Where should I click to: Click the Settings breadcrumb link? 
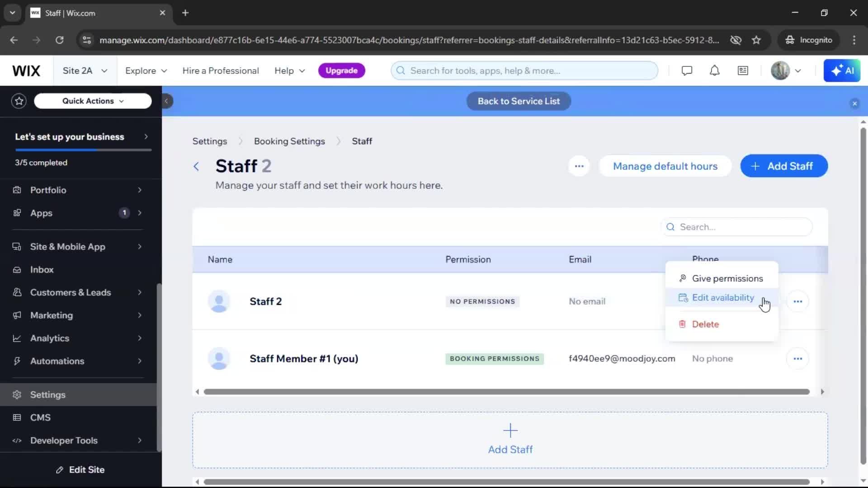click(x=210, y=141)
